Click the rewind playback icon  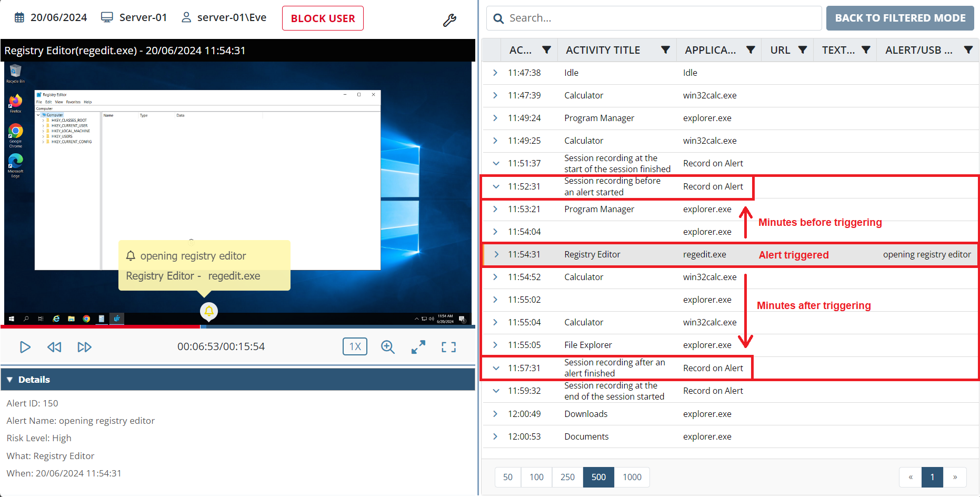click(54, 347)
